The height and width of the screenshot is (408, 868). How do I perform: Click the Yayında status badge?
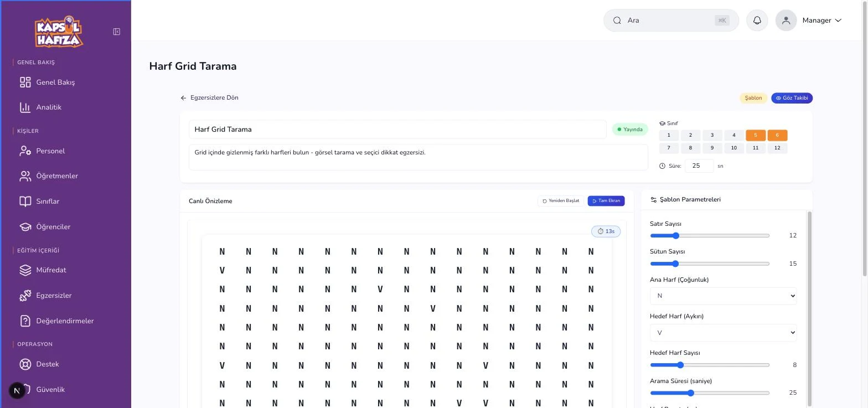click(630, 129)
